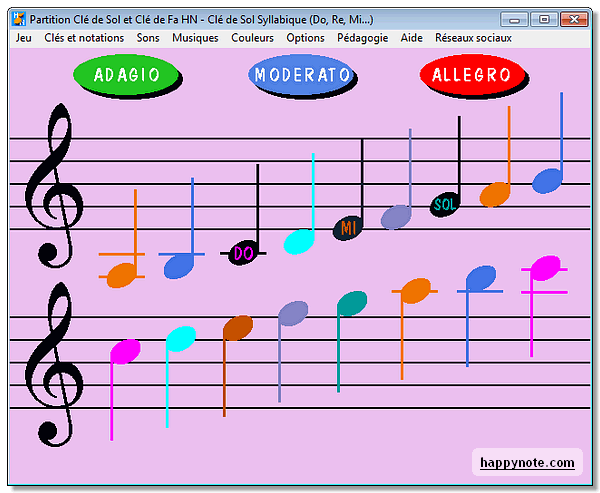The height and width of the screenshot is (493, 600).
Task: Open the Sons menu
Action: coord(148,38)
